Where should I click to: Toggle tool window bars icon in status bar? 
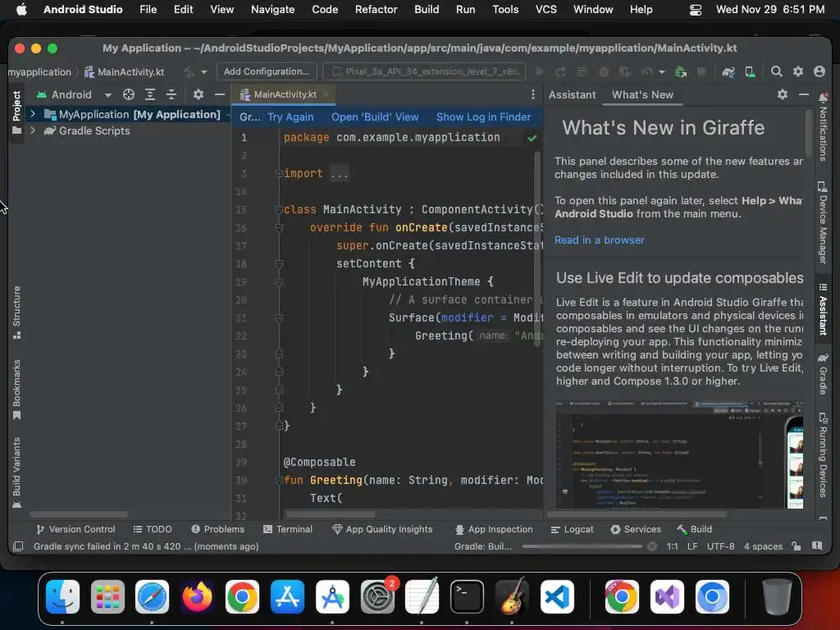[18, 546]
